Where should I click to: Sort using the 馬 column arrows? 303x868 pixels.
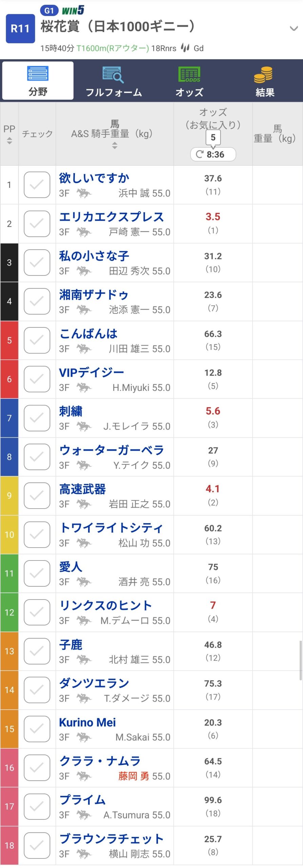pos(115,145)
